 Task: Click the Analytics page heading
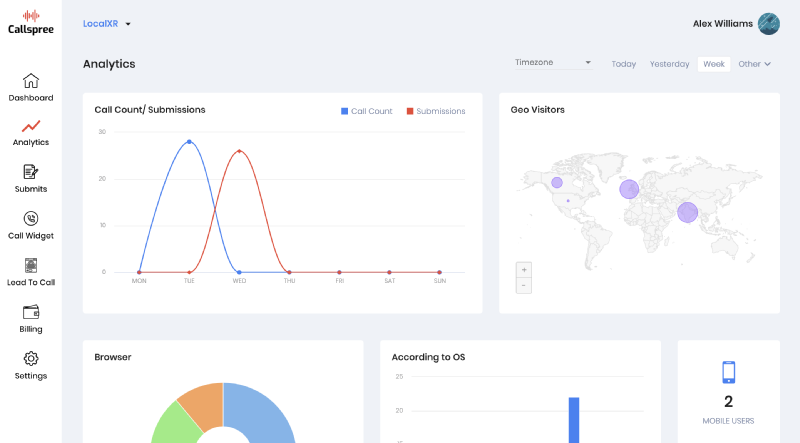pos(109,64)
